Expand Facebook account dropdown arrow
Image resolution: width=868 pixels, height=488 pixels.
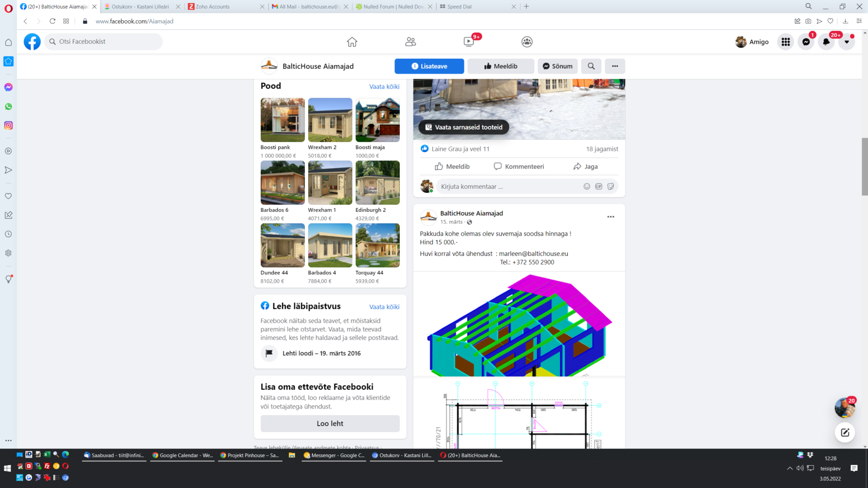[847, 42]
